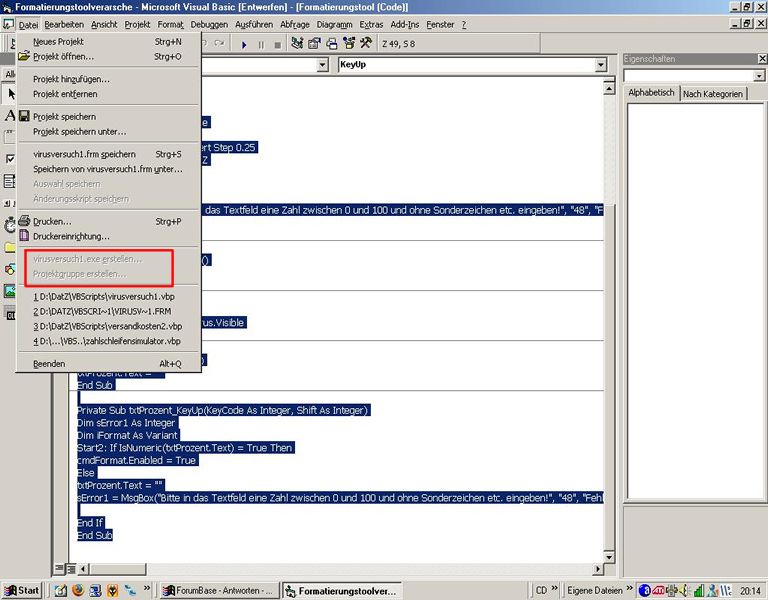Click the Redo arrow in the toolbar

tap(220, 44)
